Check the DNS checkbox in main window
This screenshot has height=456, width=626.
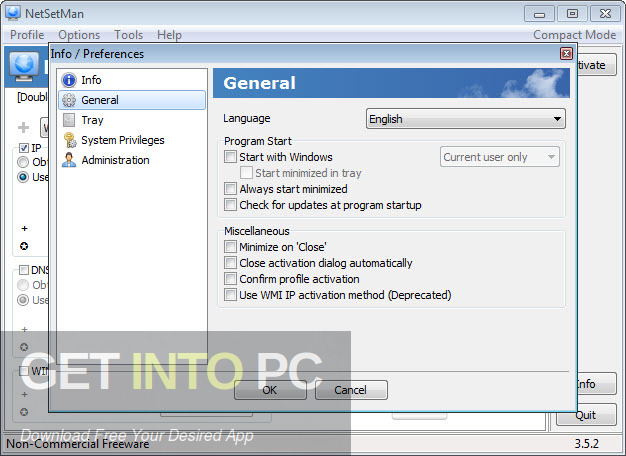point(24,270)
